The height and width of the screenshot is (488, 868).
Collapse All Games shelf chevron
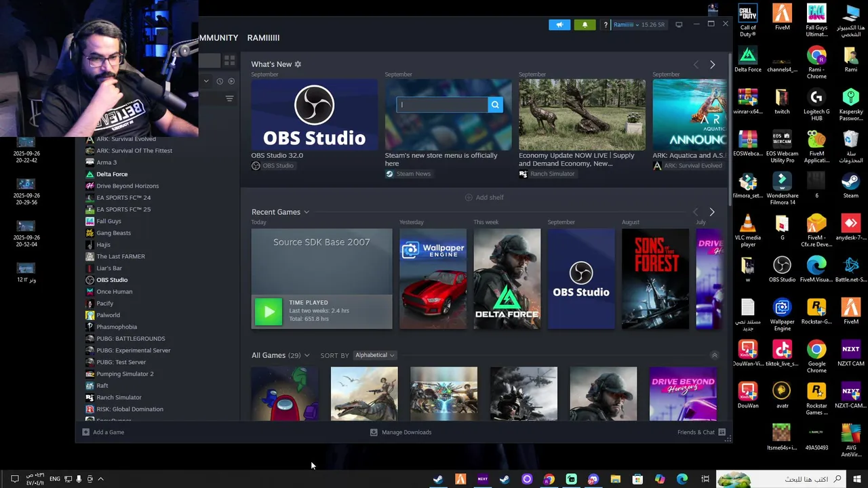click(714, 355)
